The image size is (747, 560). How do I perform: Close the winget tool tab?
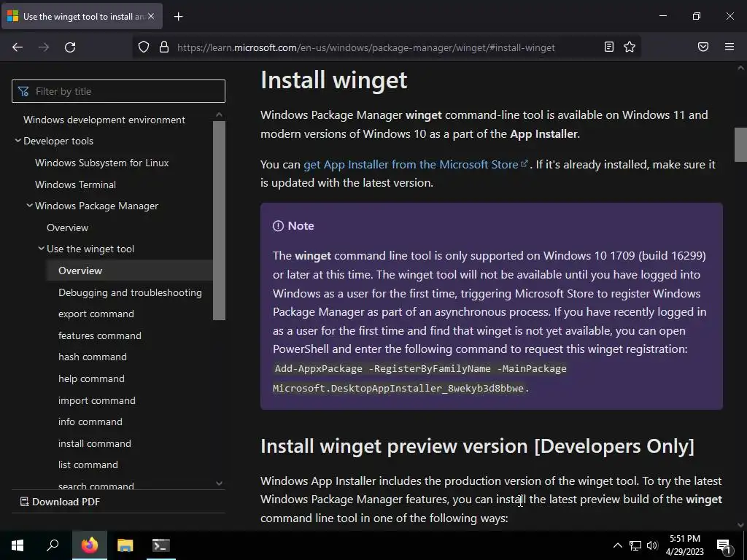151,16
